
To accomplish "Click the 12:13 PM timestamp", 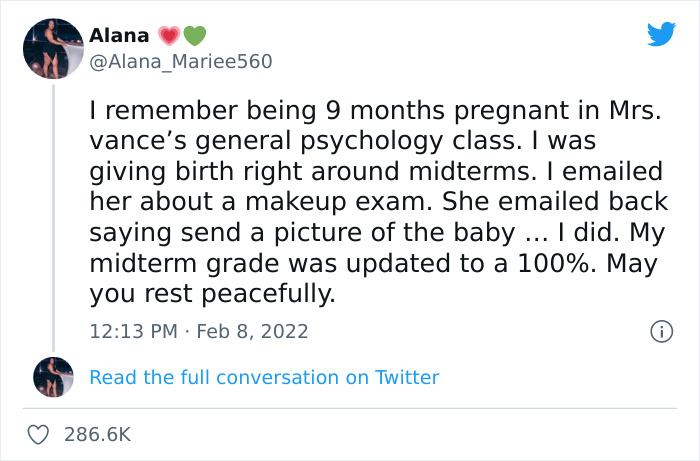I will 131,331.
